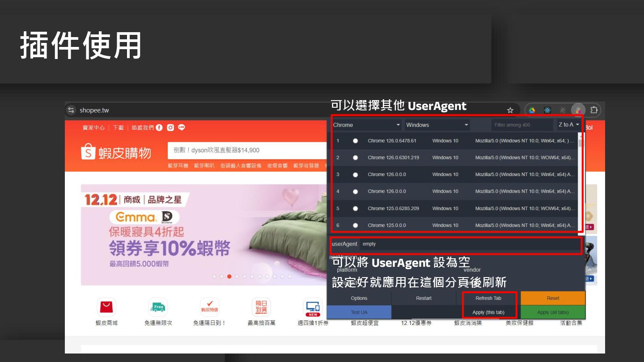Click the Apply (this tab) button
The width and height of the screenshot is (644, 362).
(488, 312)
